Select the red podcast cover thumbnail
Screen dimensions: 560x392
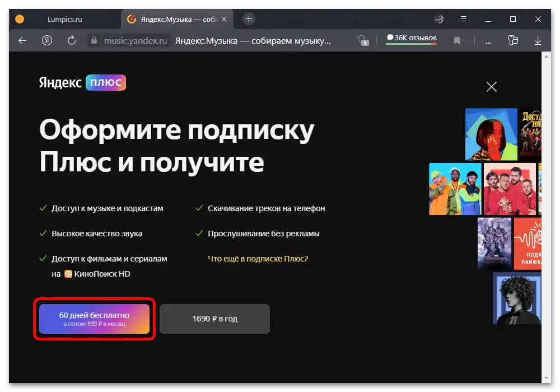(528, 244)
